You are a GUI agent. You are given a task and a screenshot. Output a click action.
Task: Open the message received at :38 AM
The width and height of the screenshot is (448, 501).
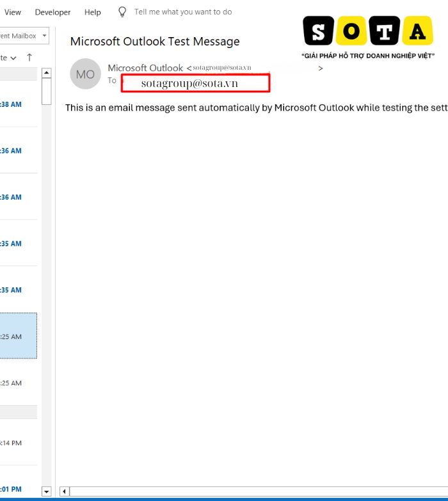(x=19, y=104)
